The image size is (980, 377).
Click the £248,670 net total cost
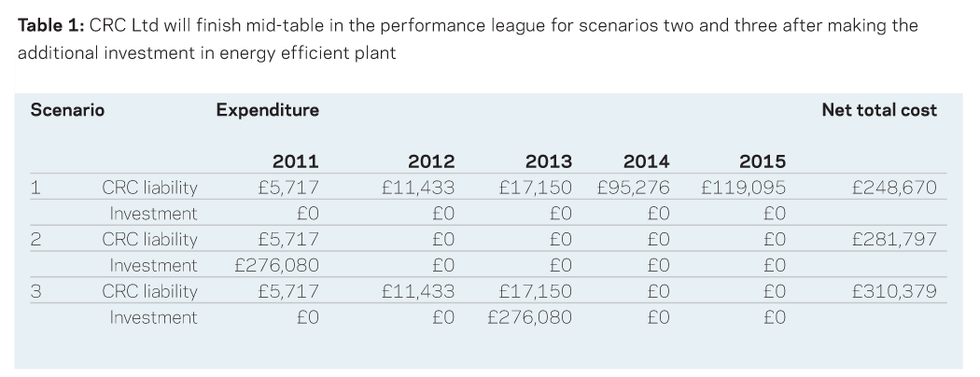point(894,188)
